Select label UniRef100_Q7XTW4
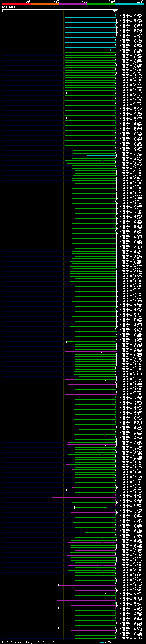Image resolution: width=146 pixels, height=644 pixels. pos(131,354)
